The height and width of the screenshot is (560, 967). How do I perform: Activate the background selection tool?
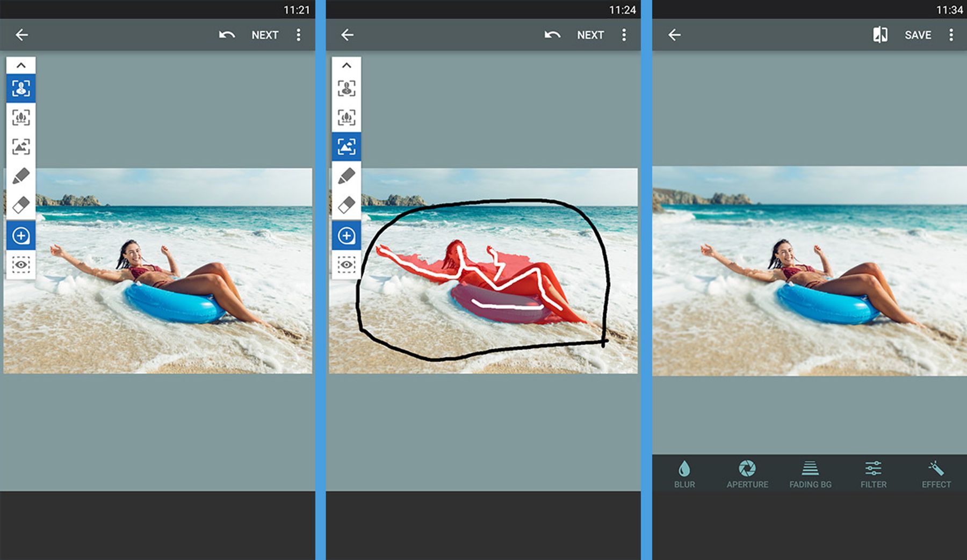point(347,146)
